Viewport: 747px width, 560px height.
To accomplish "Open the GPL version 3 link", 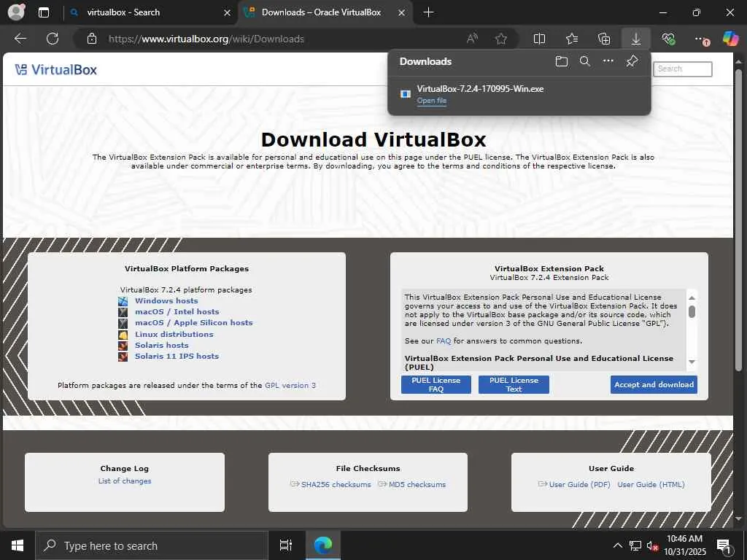I will point(290,385).
